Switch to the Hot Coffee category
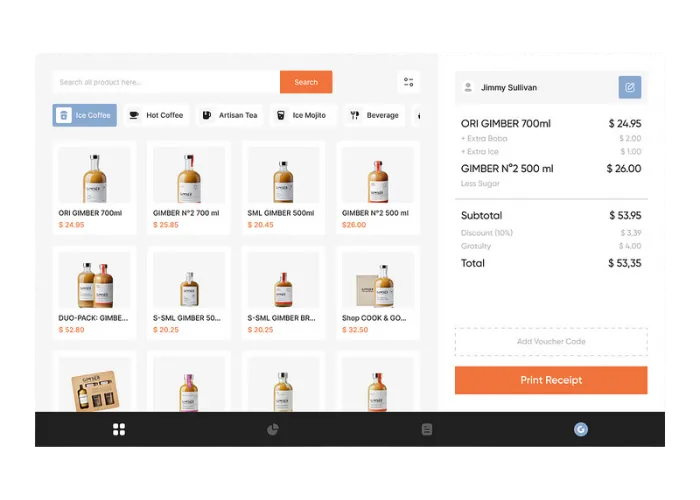 click(x=156, y=115)
